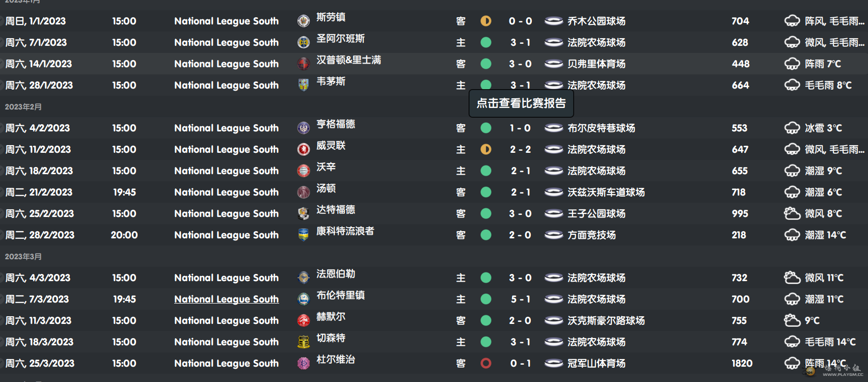Click the Slough Town club badge

pos(304,21)
